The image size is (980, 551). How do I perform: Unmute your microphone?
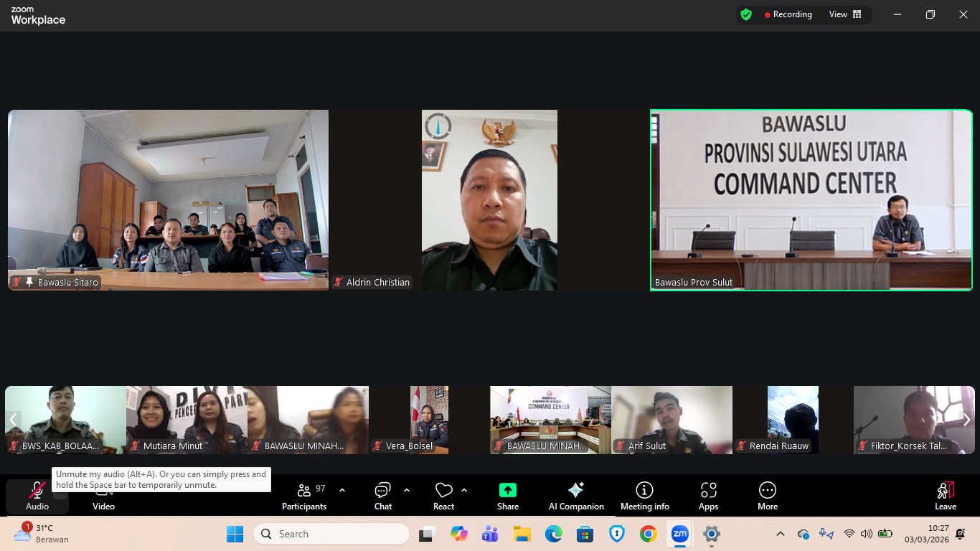coord(37,496)
